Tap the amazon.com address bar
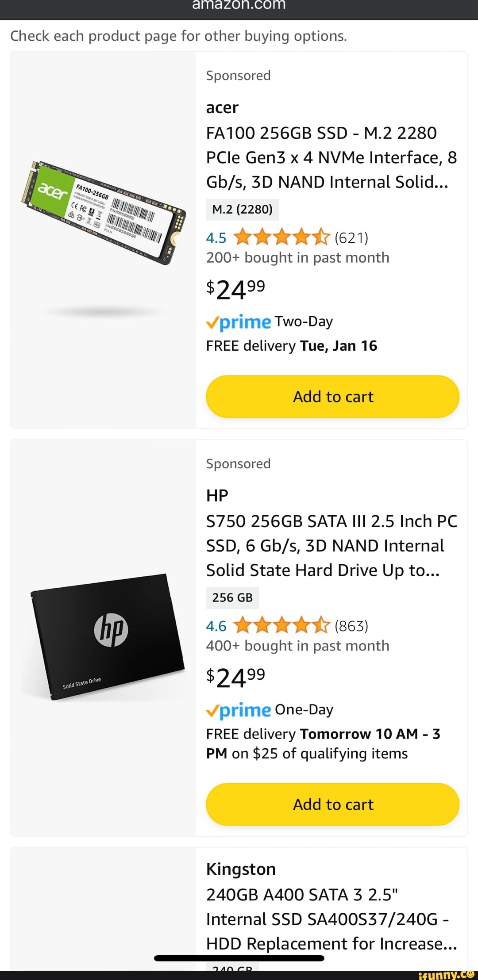This screenshot has width=478, height=980. [239, 5]
